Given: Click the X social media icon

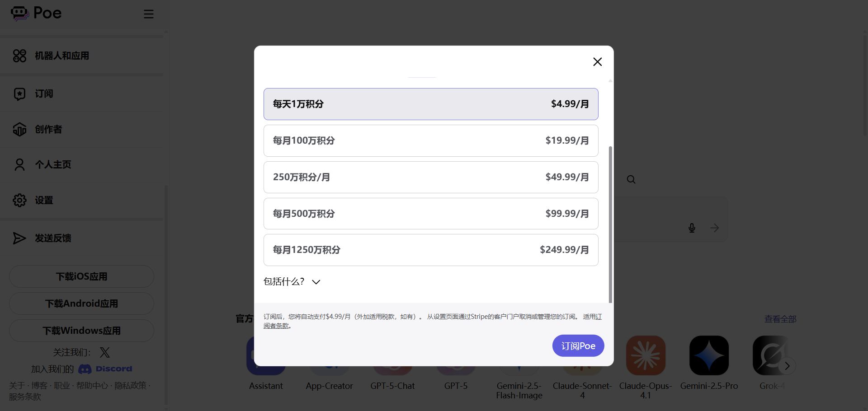Looking at the screenshot, I should point(104,352).
